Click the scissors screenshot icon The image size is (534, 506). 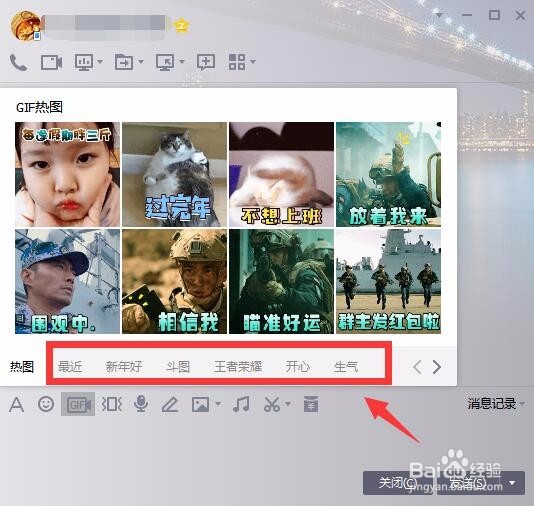[x=272, y=404]
